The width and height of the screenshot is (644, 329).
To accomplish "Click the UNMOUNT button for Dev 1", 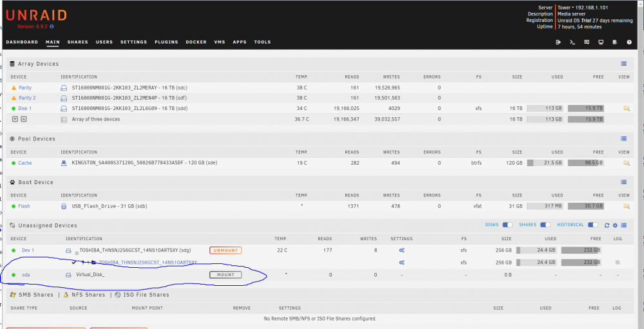I will click(225, 250).
